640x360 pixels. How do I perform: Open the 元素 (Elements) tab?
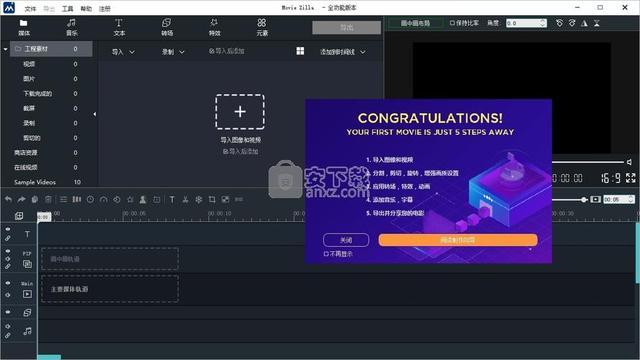tap(262, 27)
